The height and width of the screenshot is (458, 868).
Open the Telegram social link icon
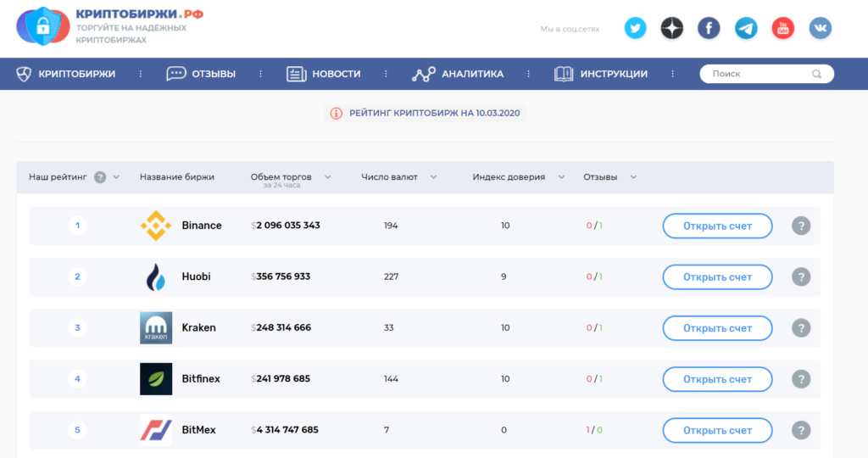pos(746,28)
